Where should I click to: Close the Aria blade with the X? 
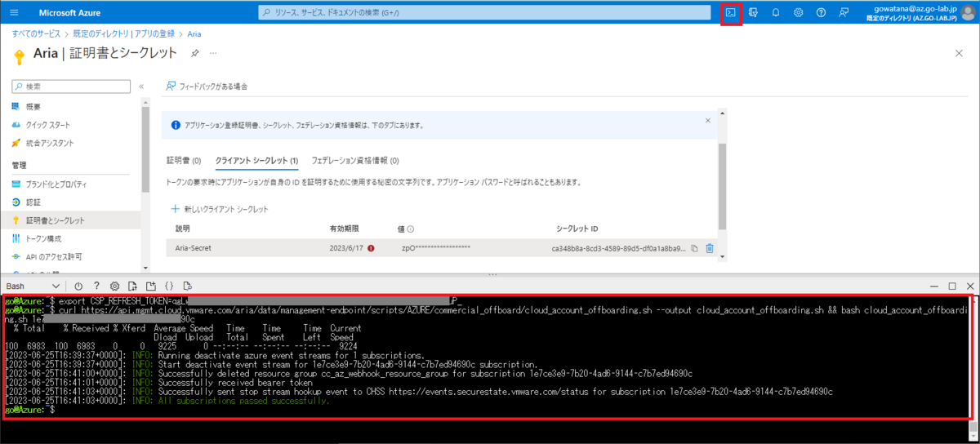tap(959, 52)
